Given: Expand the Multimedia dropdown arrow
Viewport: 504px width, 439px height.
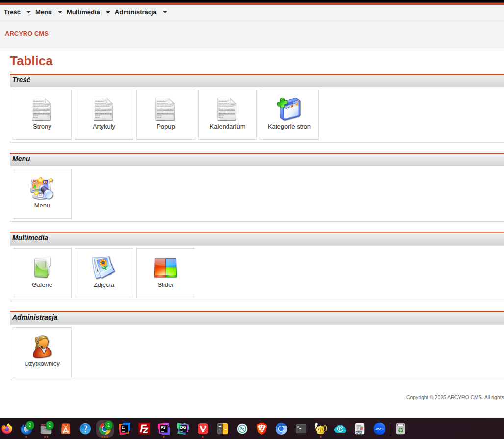Looking at the screenshot, I should [x=108, y=12].
